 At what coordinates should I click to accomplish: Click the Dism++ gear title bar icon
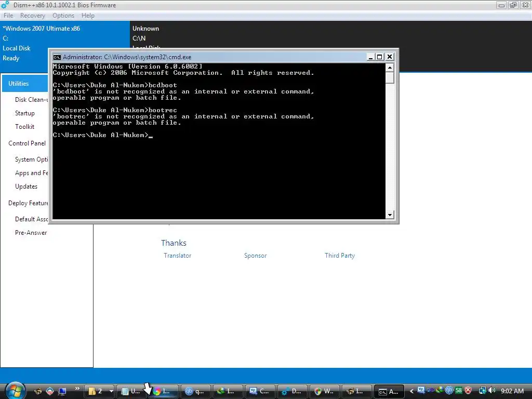(5, 5)
